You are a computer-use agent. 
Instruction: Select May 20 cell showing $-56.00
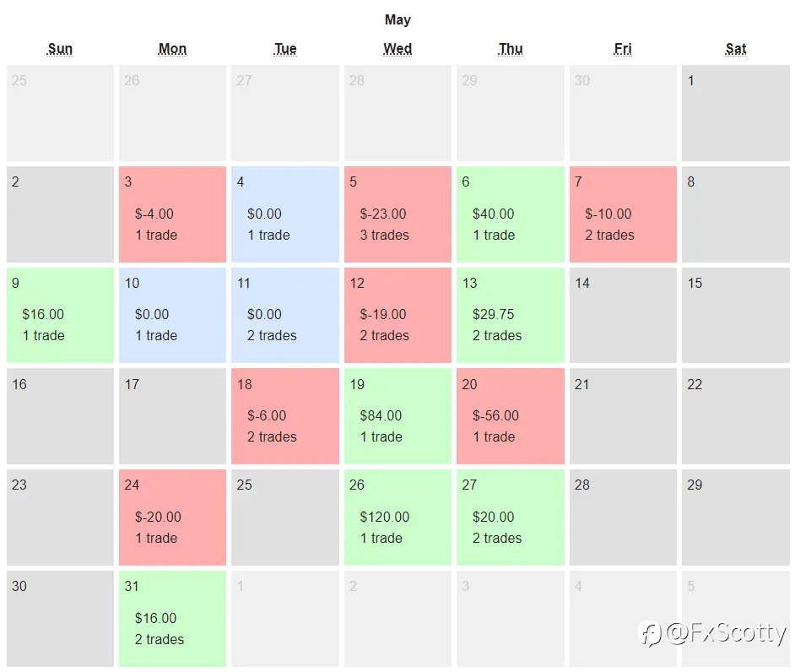click(510, 416)
